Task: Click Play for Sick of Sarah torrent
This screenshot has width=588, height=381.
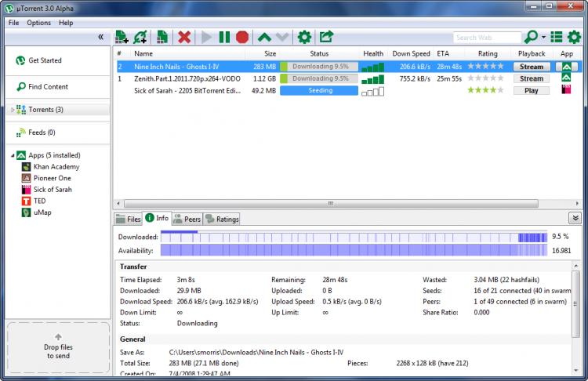Action: (532, 90)
